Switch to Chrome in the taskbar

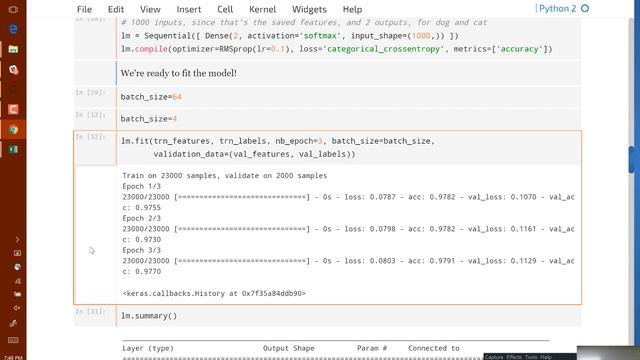pyautogui.click(x=13, y=130)
